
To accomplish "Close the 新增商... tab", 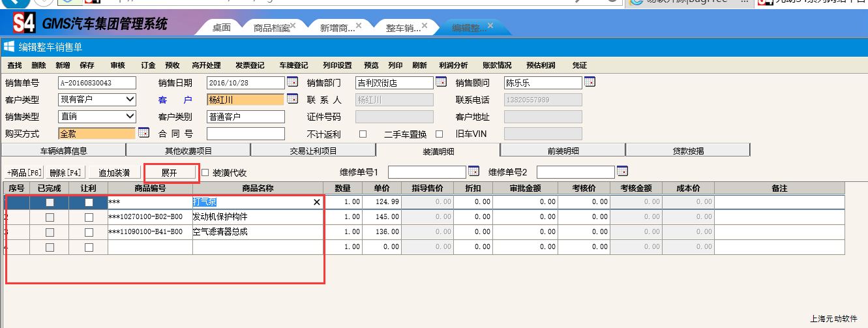I will [x=360, y=25].
